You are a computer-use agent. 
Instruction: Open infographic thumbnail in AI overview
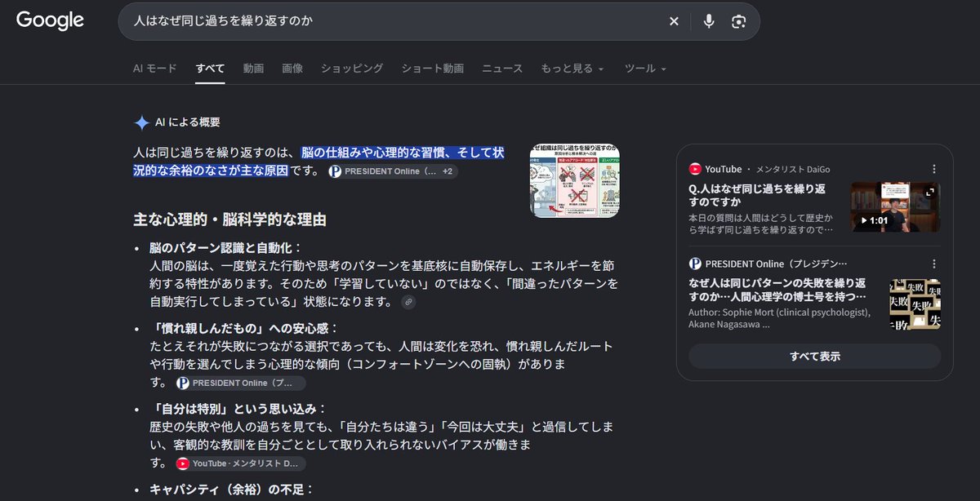pos(575,180)
